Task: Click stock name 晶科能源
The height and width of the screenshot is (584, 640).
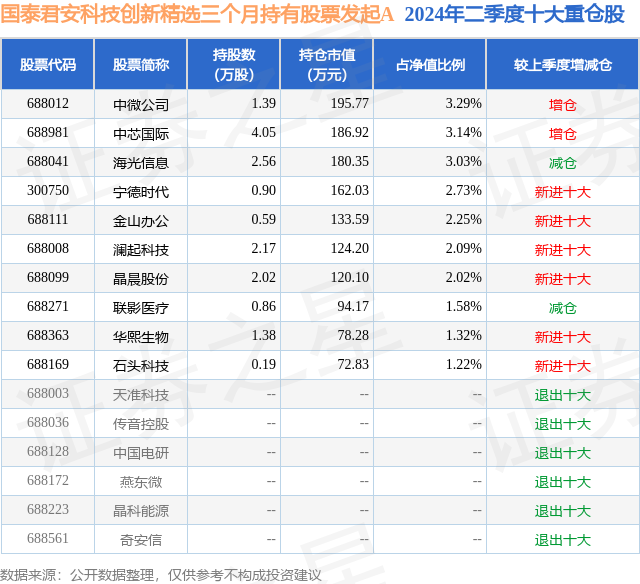Action: coord(141,511)
